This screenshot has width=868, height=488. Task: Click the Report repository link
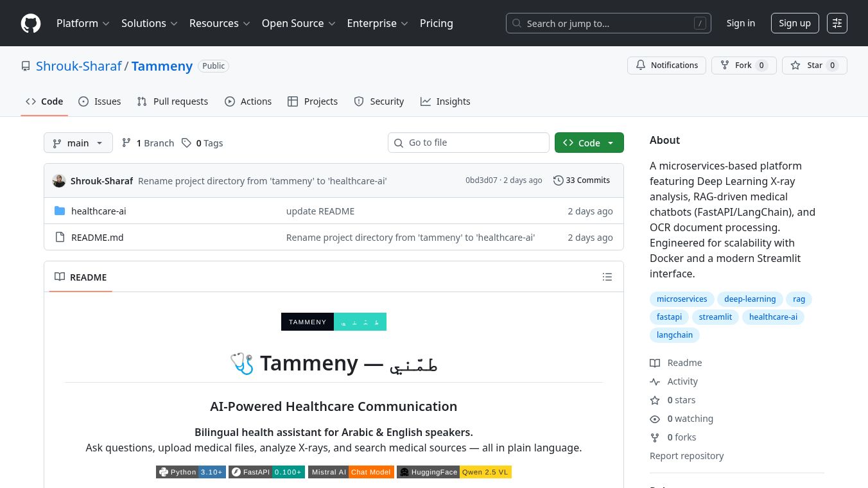(687, 456)
